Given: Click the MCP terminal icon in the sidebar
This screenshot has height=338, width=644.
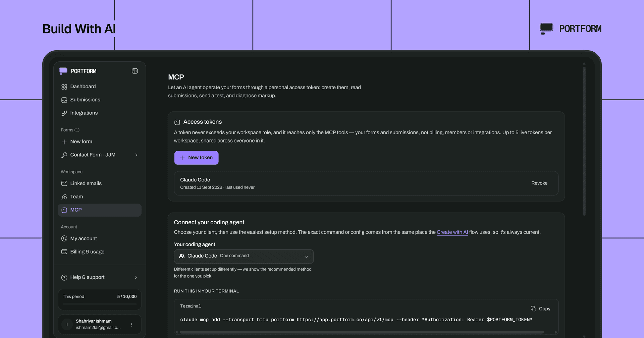Looking at the screenshot, I should [64, 210].
